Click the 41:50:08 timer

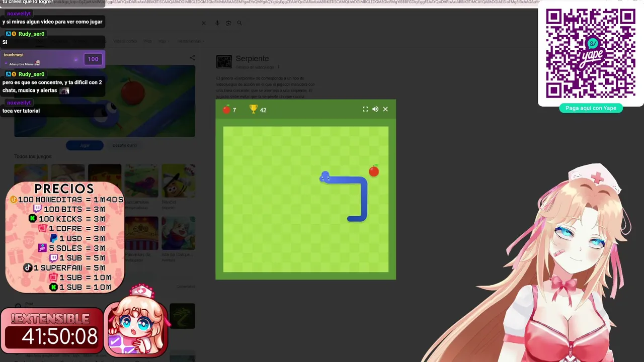[x=59, y=336]
